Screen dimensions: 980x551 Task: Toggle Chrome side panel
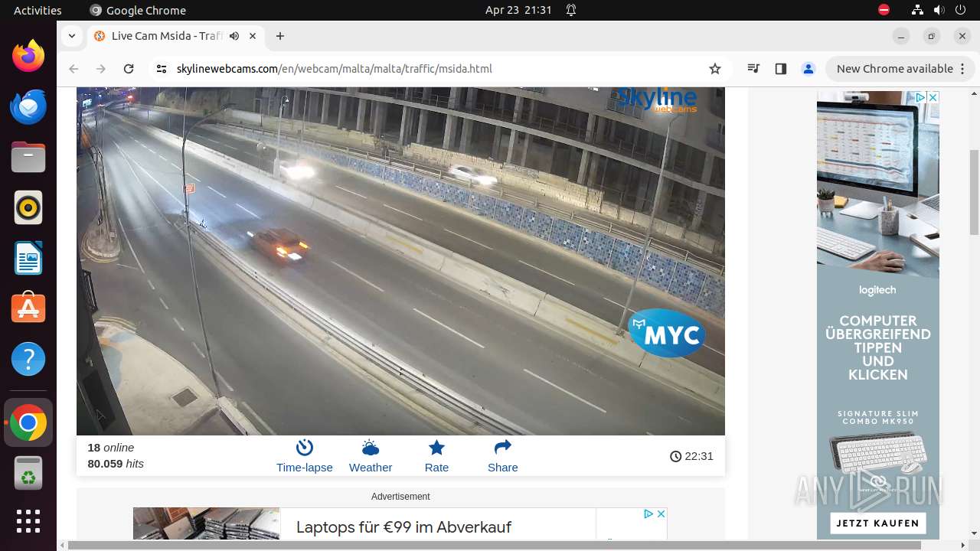780,69
